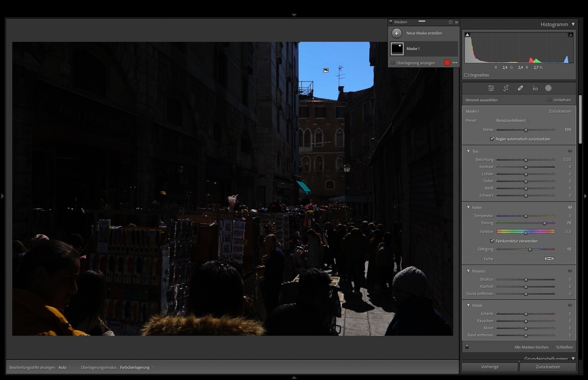Viewport: 588px width, 380px height.
Task: Select the Red Eye correction tool
Action: click(535, 88)
